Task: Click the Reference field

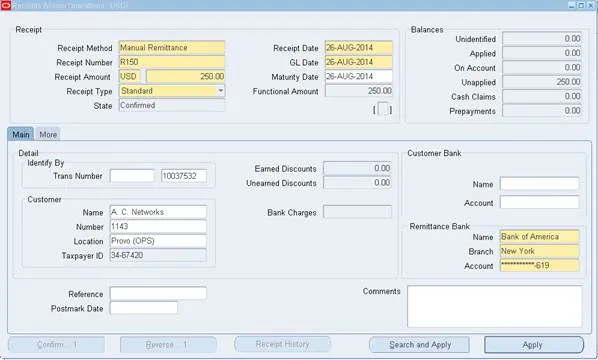Action: point(158,293)
